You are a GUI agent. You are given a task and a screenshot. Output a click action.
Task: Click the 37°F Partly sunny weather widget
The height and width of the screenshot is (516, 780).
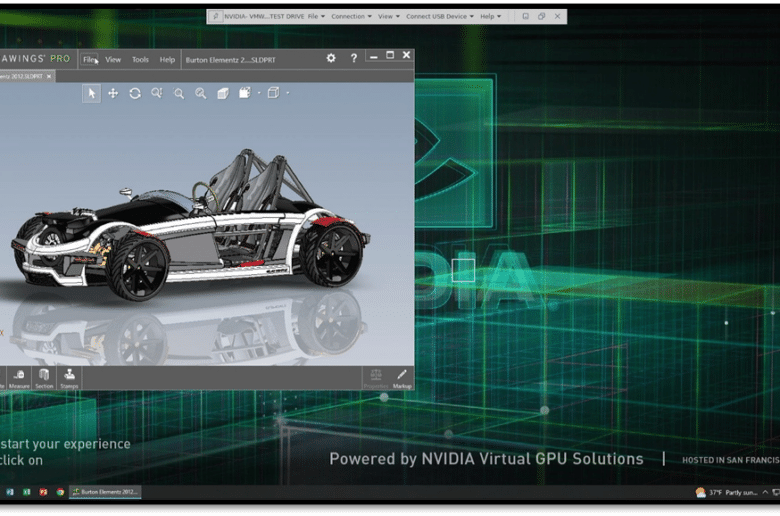click(x=727, y=493)
